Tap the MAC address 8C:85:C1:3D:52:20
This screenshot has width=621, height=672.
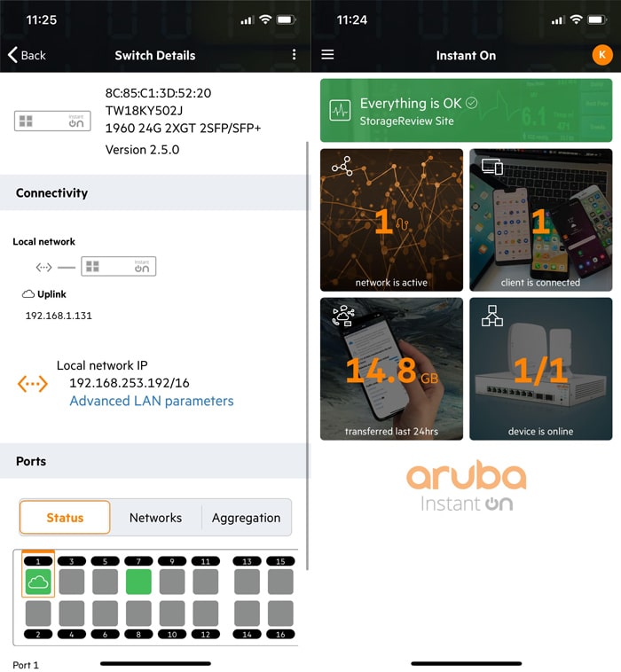[x=158, y=93]
